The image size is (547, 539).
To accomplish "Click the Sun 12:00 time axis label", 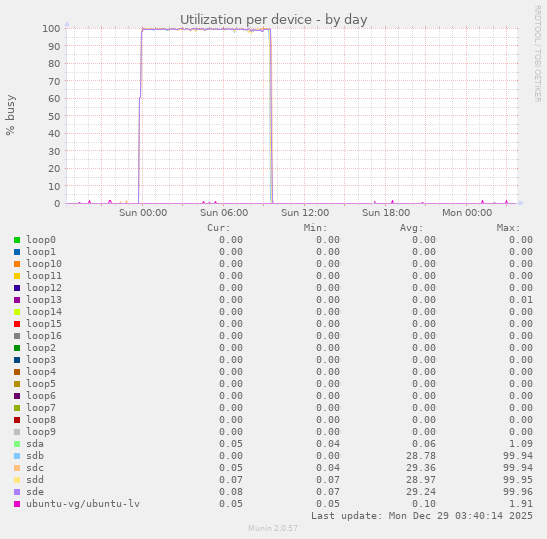I will click(305, 213).
